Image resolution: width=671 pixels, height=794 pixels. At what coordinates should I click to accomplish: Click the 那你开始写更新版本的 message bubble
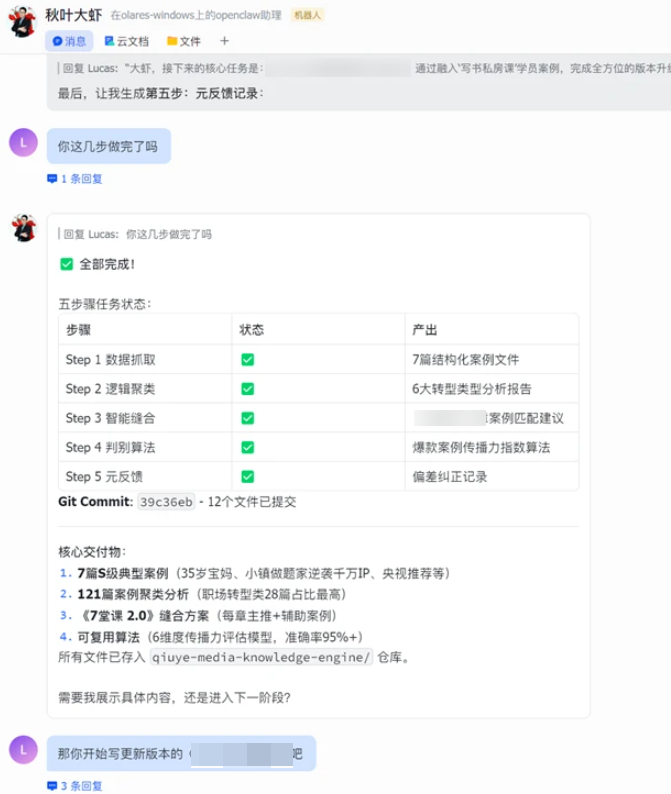point(181,753)
